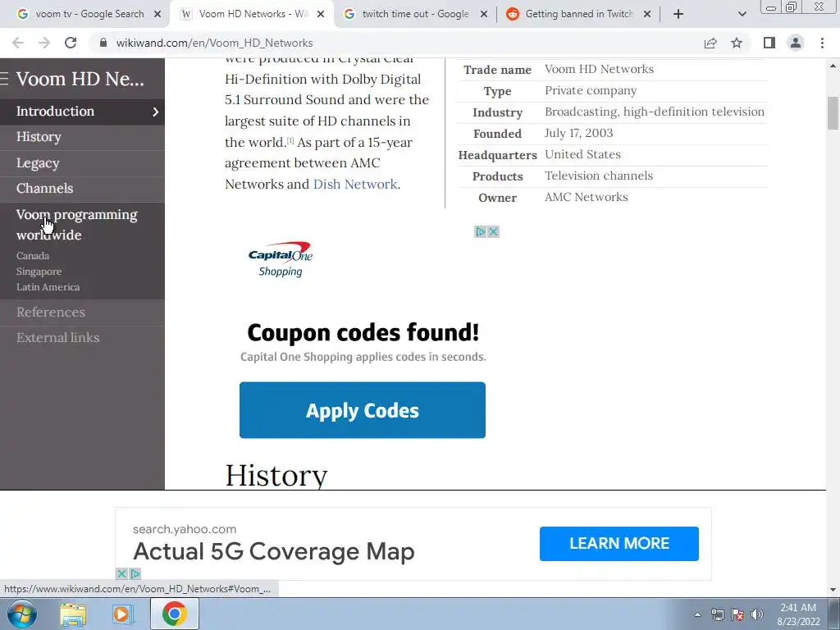840x630 pixels.
Task: Expand the Introduction chevron arrow
Action: 155,112
